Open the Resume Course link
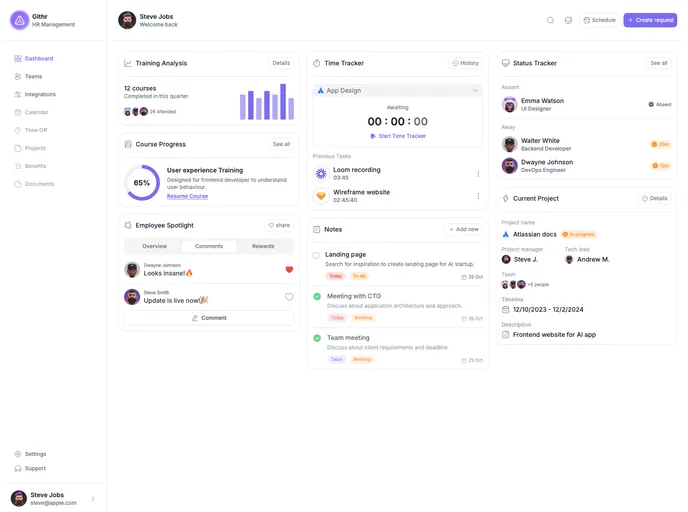This screenshot has width=688, height=512. (x=187, y=196)
